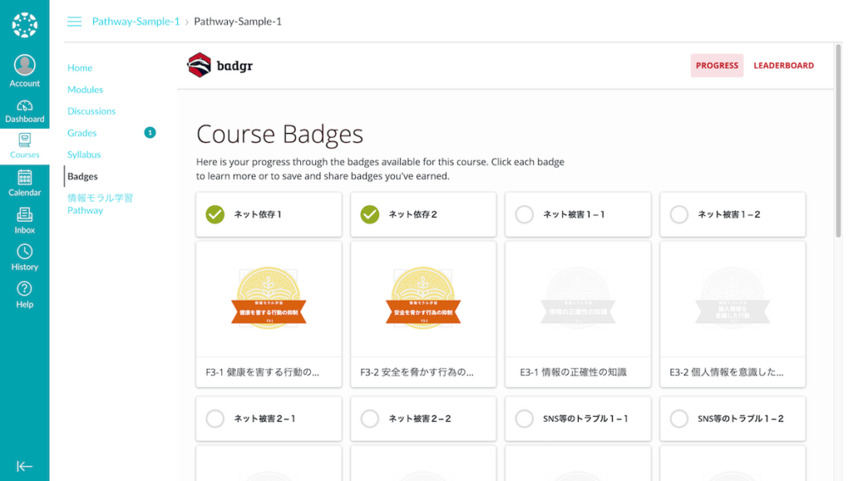
Task: Click the ネット被害2–2 requirement label
Action: pyautogui.click(x=420, y=418)
